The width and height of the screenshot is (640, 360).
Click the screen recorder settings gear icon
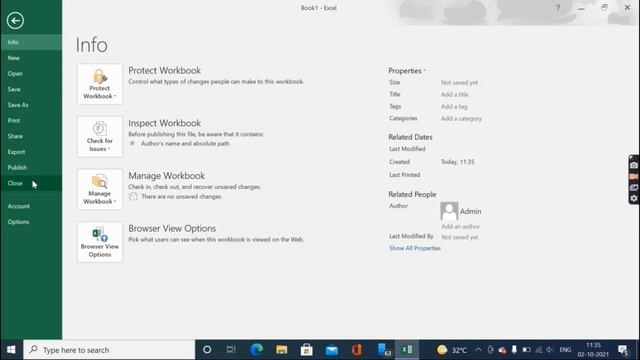pyautogui.click(x=634, y=198)
